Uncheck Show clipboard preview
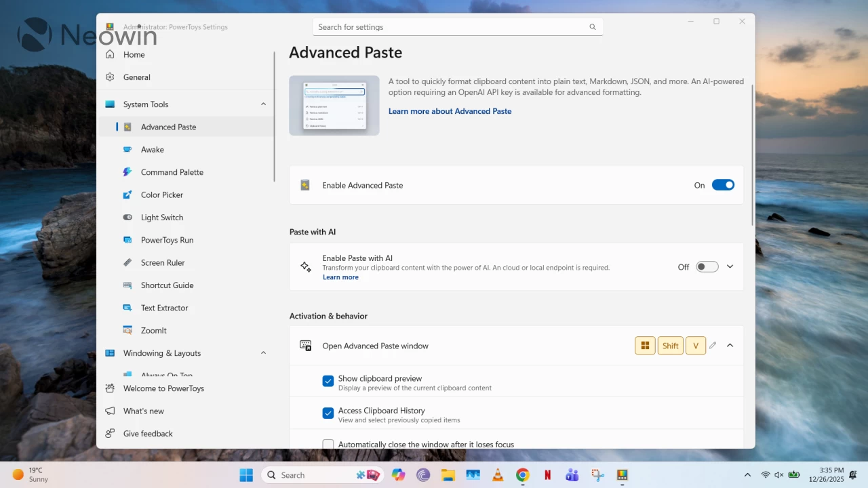Image resolution: width=868 pixels, height=488 pixels. coord(328,382)
